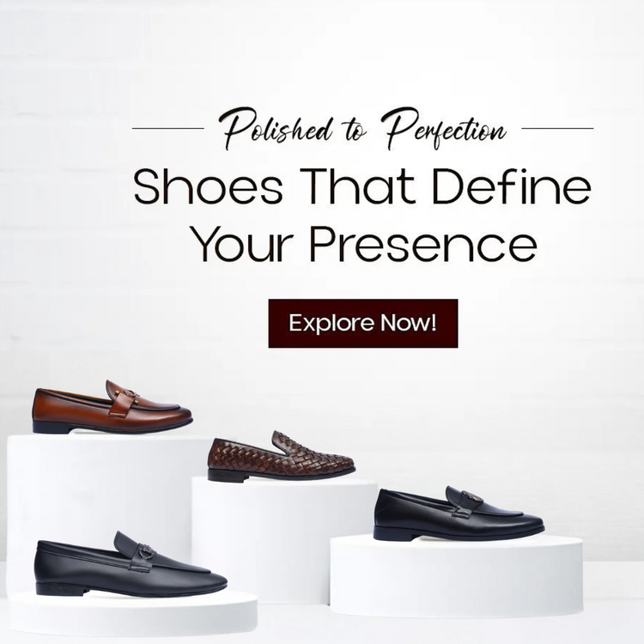The image size is (644, 644).
Task: Tap the metal buckle on bottom-left black loafer
Action: (x=146, y=551)
